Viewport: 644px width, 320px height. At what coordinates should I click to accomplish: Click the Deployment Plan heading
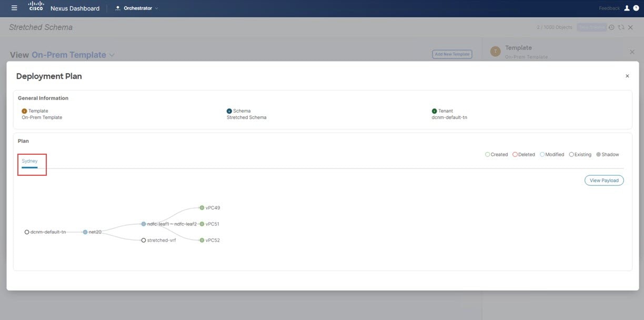[x=49, y=76]
